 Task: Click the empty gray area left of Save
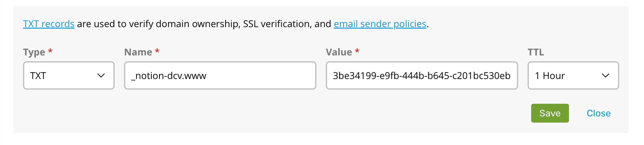[x=295, y=113]
